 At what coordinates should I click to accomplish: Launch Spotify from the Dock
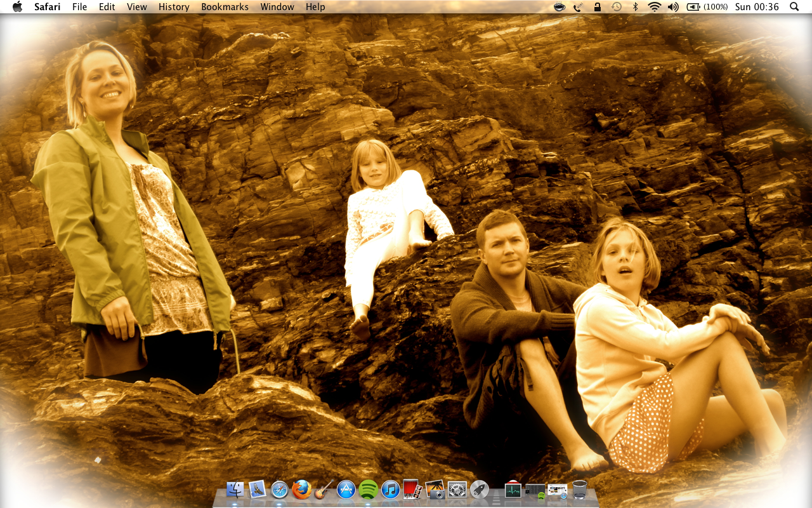[368, 490]
